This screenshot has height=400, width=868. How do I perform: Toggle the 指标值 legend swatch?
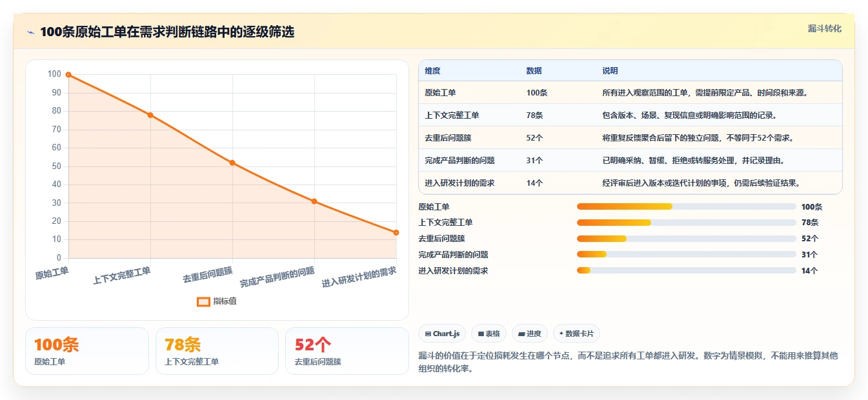click(203, 301)
